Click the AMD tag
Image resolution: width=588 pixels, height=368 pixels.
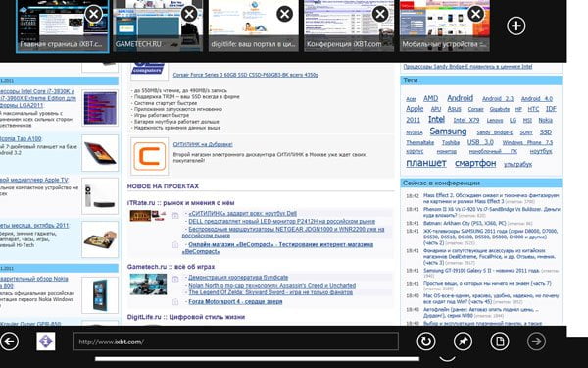(430, 98)
